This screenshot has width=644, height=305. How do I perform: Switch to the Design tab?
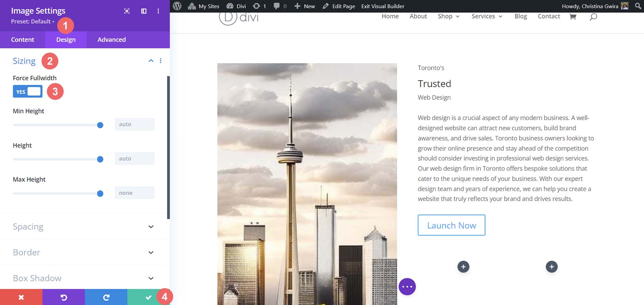click(x=66, y=40)
